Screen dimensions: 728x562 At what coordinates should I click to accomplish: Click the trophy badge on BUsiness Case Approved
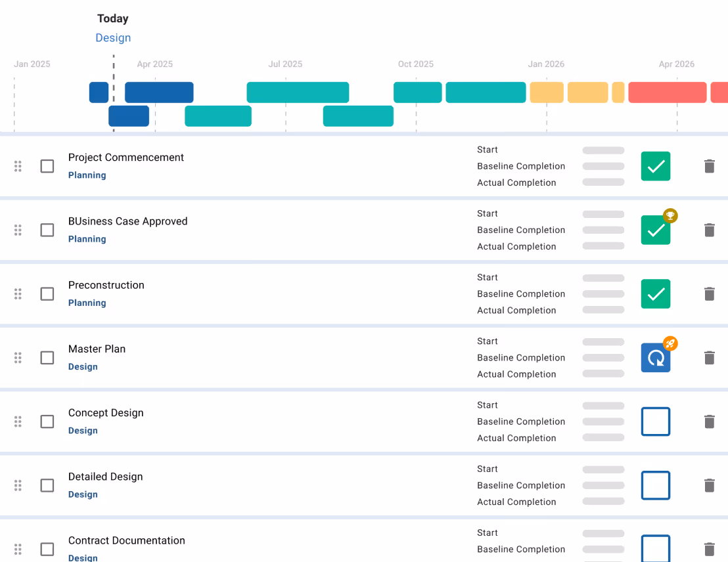coord(670,215)
